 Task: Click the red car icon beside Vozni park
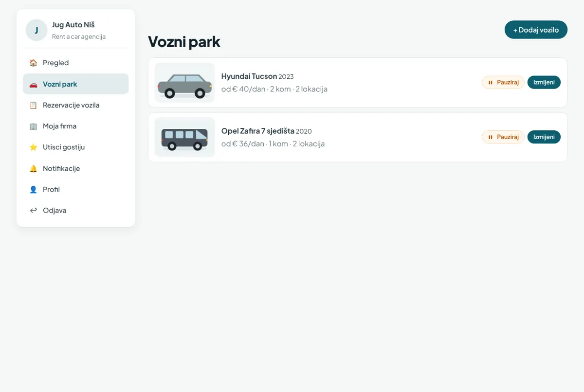[x=33, y=84]
